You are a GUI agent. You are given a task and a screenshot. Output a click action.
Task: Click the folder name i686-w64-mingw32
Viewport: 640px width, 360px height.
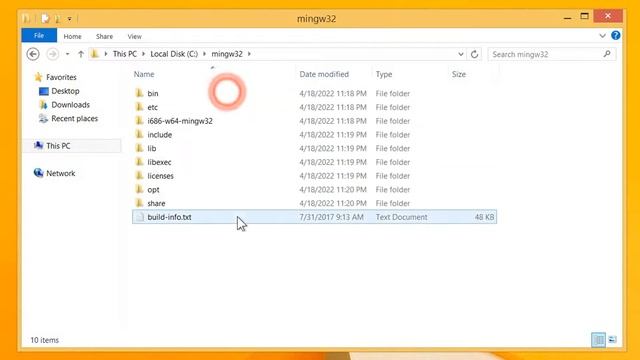180,121
